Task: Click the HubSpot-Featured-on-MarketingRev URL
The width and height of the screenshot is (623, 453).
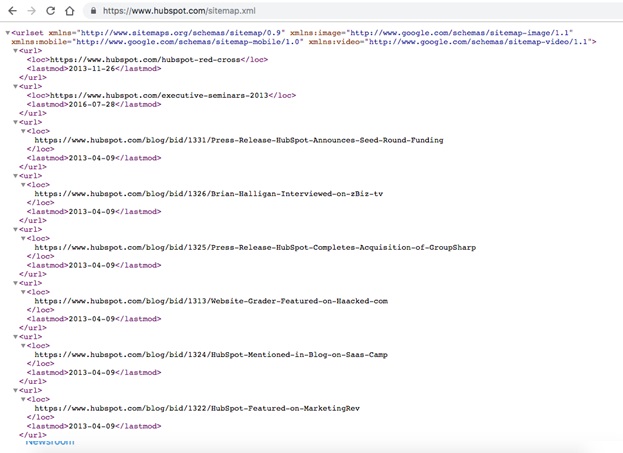Action: [x=197, y=408]
